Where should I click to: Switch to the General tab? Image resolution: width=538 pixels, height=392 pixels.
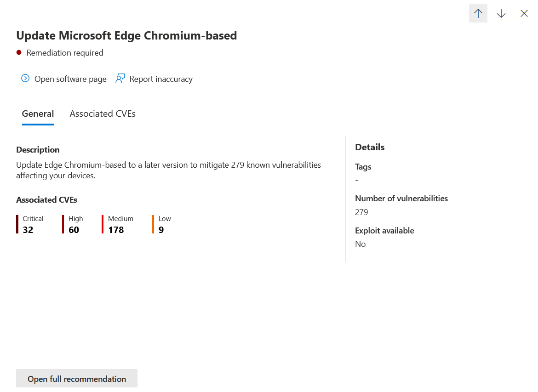click(x=38, y=114)
